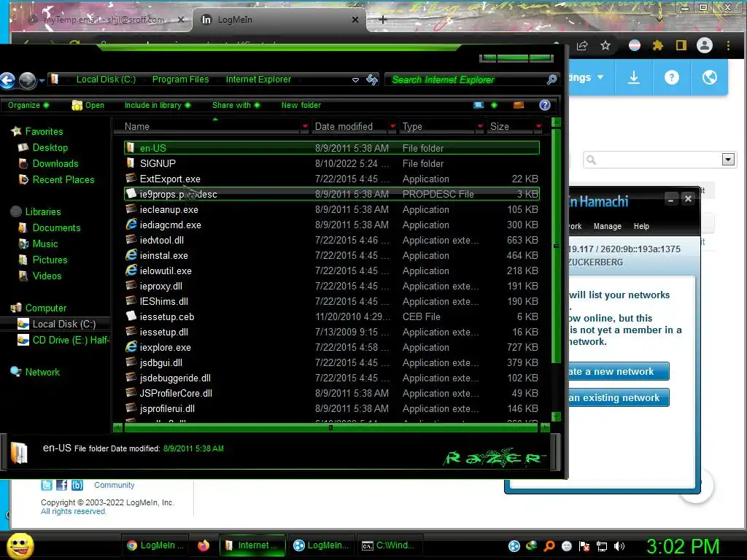Switch to the LogMeIn browser tab
Image resolution: width=747 pixels, height=560 pixels.
coord(279,20)
